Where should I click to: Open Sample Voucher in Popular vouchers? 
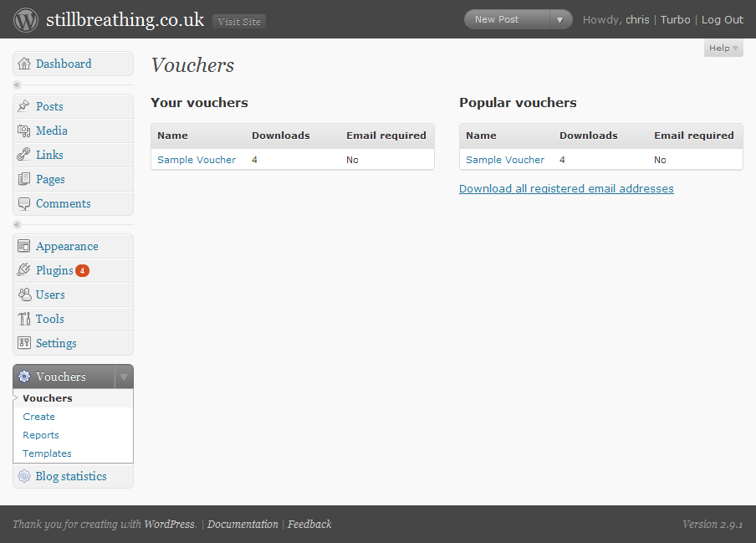click(505, 160)
